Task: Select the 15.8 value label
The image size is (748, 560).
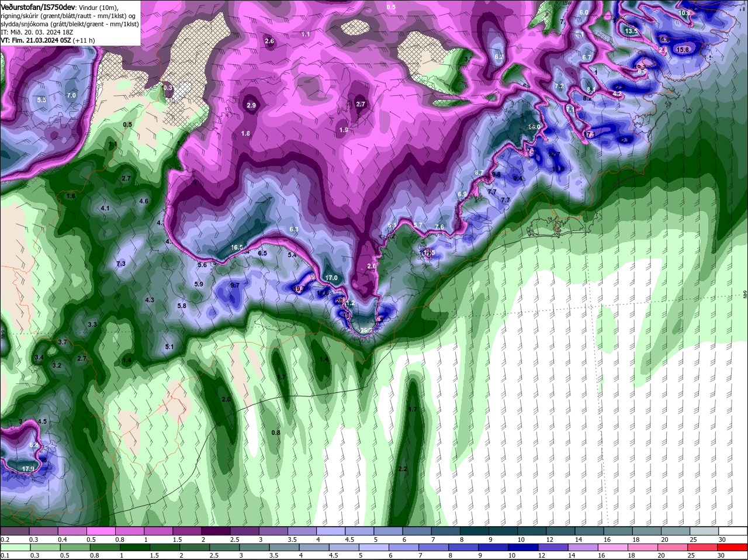Action: [683, 50]
